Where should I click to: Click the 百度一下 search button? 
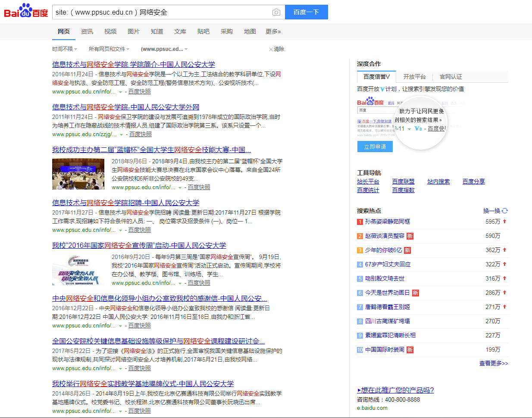point(306,12)
